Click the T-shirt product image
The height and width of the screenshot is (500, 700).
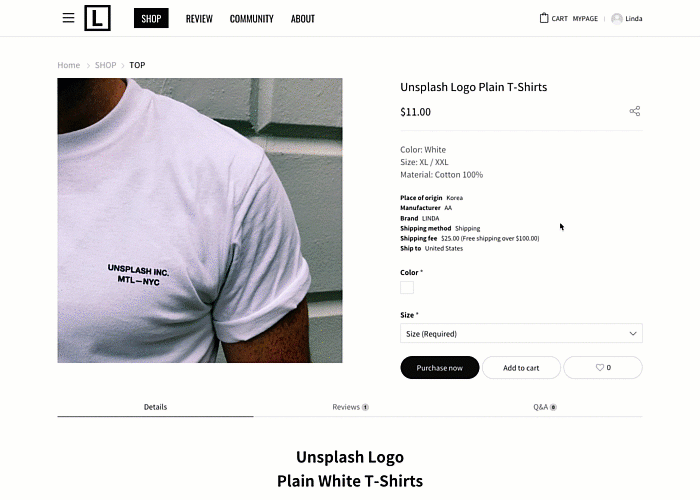point(200,221)
